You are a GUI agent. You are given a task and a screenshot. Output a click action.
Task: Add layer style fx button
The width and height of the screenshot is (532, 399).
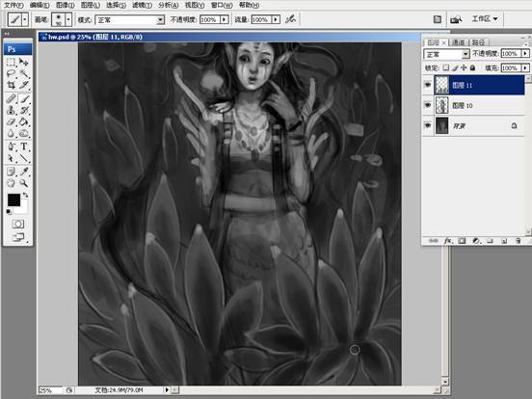tap(448, 241)
